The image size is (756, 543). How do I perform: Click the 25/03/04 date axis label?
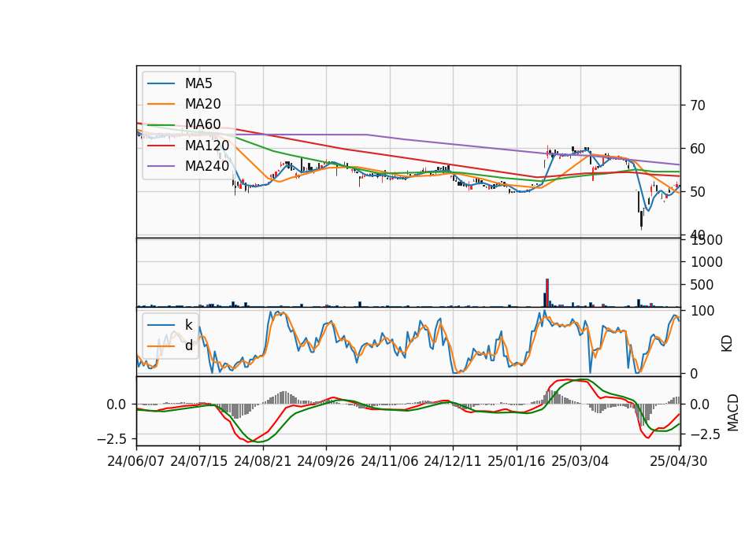[580, 461]
